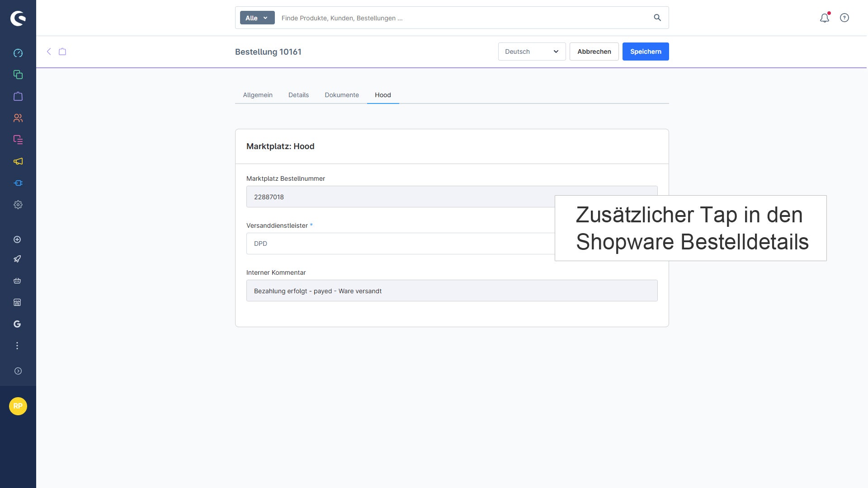Click the Abbrechen button

(x=594, y=52)
